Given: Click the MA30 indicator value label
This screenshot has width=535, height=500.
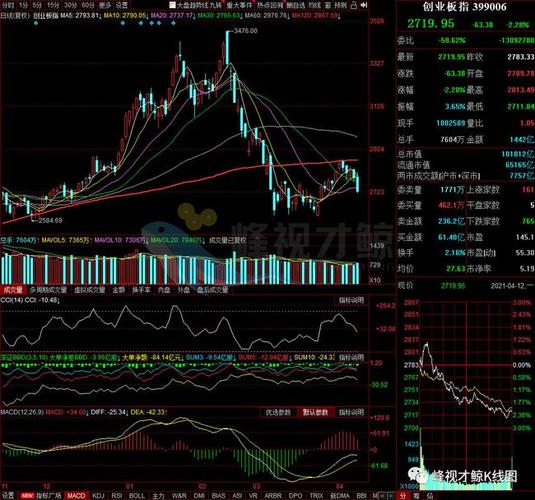Looking at the screenshot, I should [220, 15].
